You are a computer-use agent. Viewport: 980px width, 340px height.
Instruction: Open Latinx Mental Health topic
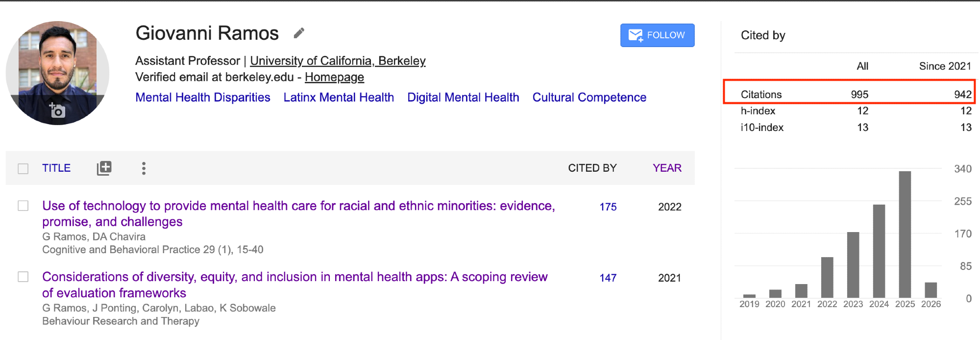(339, 98)
